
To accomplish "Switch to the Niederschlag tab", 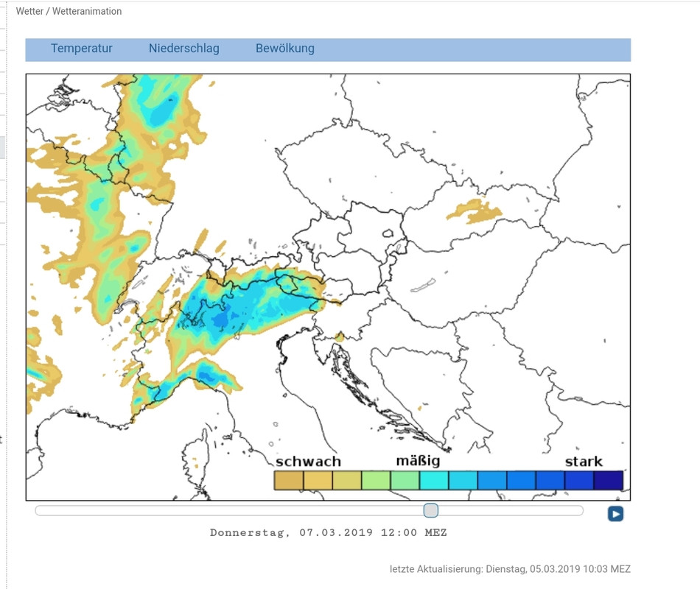I will (x=184, y=48).
